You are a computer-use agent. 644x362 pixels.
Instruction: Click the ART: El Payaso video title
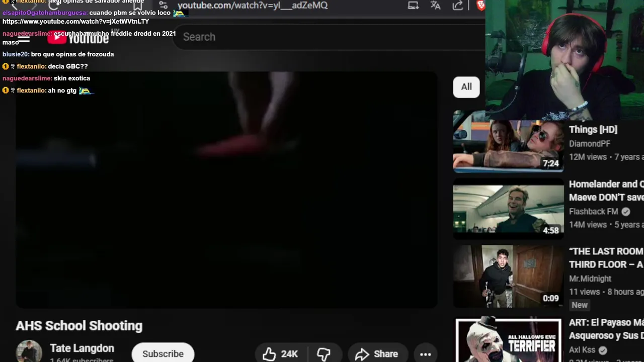pos(606,329)
